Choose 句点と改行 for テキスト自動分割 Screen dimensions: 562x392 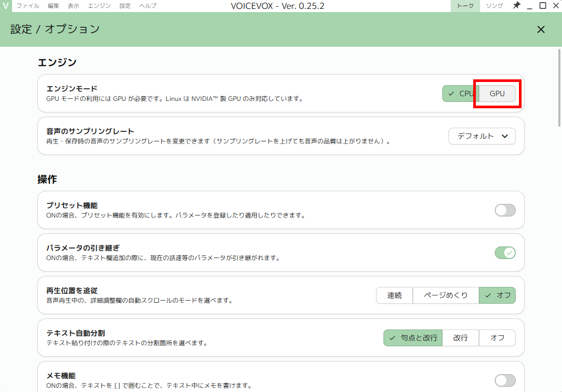pyautogui.click(x=413, y=338)
